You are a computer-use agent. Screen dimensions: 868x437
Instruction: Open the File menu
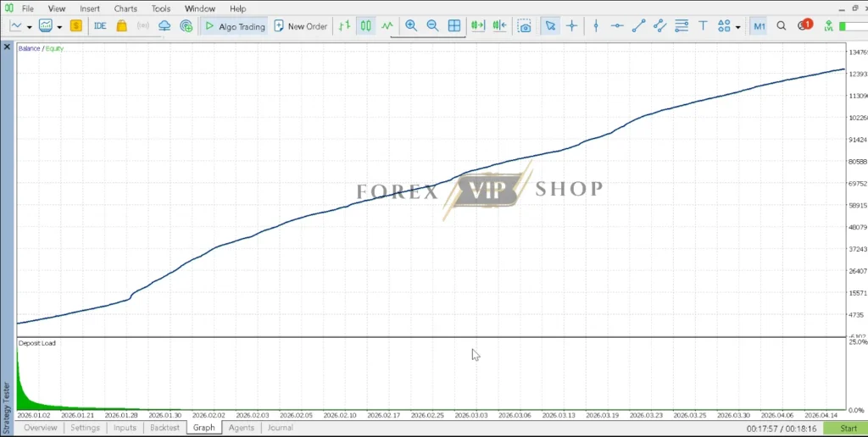click(27, 8)
